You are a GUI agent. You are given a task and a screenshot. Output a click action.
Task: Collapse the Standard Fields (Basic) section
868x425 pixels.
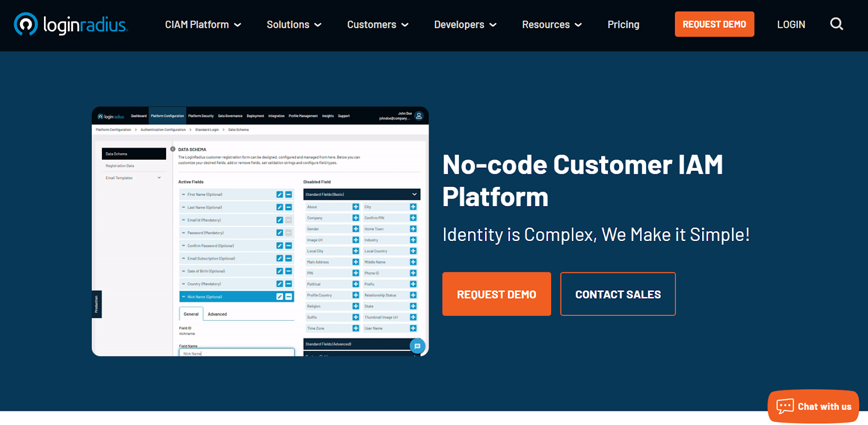tap(362, 194)
